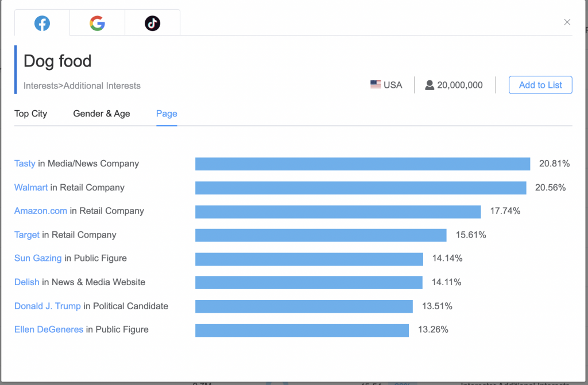Click the 14.14% value label
The image size is (588, 385).
pyautogui.click(x=447, y=258)
